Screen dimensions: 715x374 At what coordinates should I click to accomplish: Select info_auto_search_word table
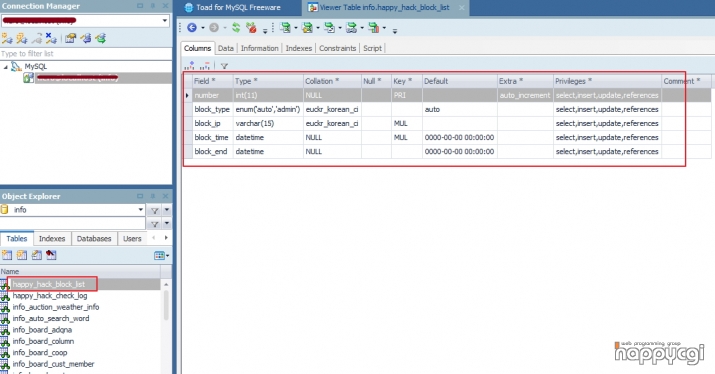pyautogui.click(x=51, y=318)
